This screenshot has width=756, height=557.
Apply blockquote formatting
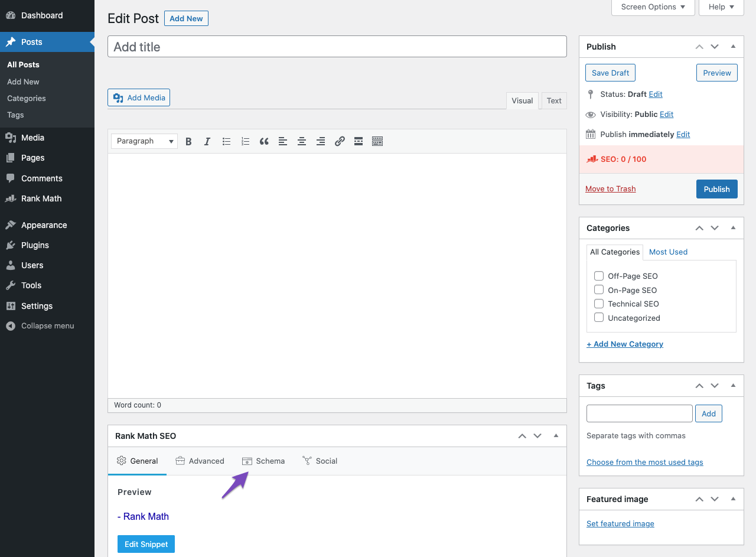[264, 141]
